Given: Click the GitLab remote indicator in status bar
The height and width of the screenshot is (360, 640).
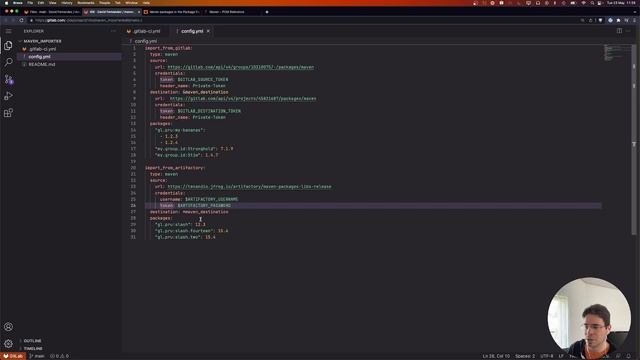Looking at the screenshot, I should coord(13,356).
